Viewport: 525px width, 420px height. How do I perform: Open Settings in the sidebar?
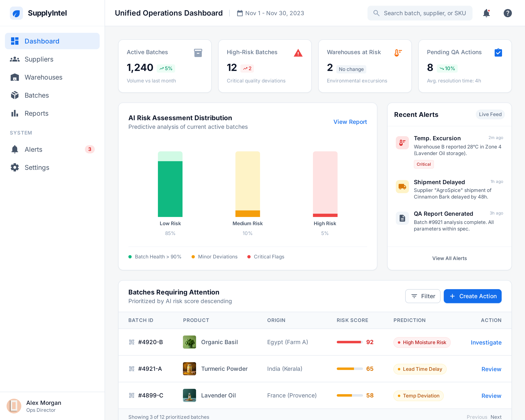click(x=52, y=168)
